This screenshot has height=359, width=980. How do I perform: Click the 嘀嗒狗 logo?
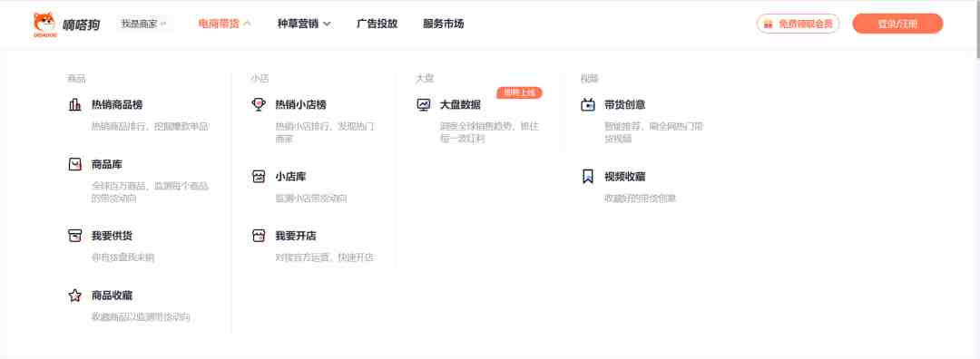(x=66, y=24)
